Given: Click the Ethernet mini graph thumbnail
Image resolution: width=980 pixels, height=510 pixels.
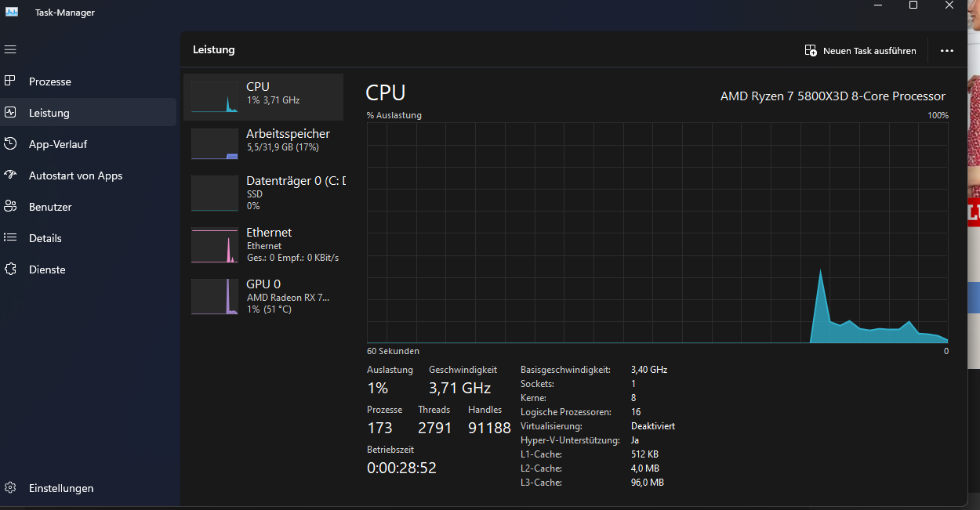Looking at the screenshot, I should coord(215,245).
